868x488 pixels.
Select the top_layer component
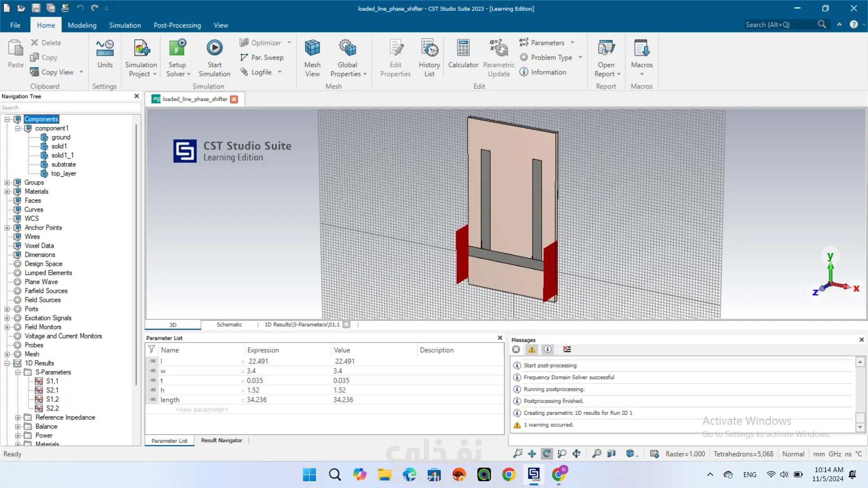pos(63,174)
